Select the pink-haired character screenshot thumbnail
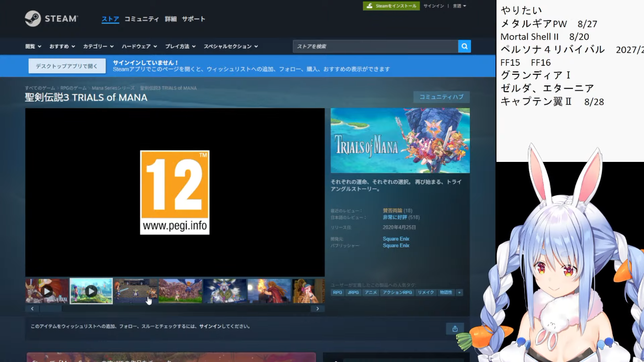Screen dimensions: 644x362 [x=308, y=291]
